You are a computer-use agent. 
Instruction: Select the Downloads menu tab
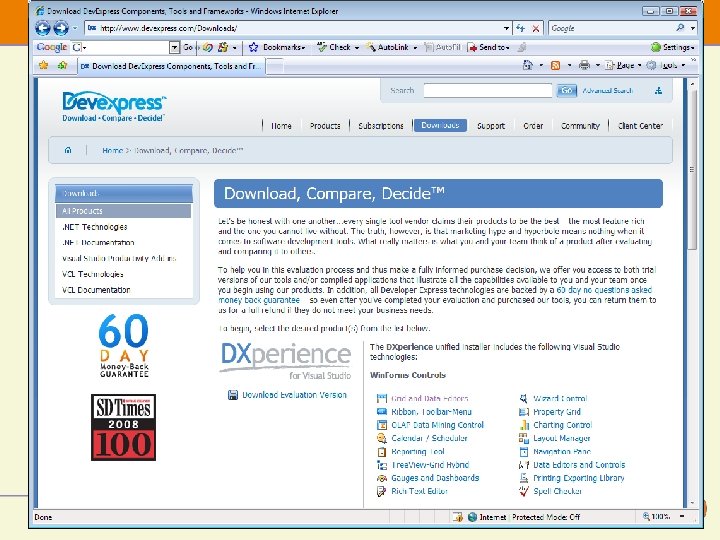[440, 125]
